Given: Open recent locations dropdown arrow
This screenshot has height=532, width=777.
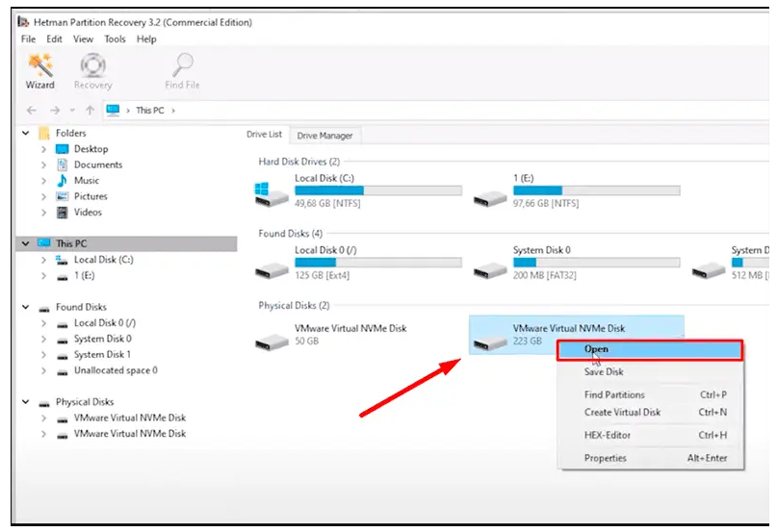Looking at the screenshot, I should [72, 110].
